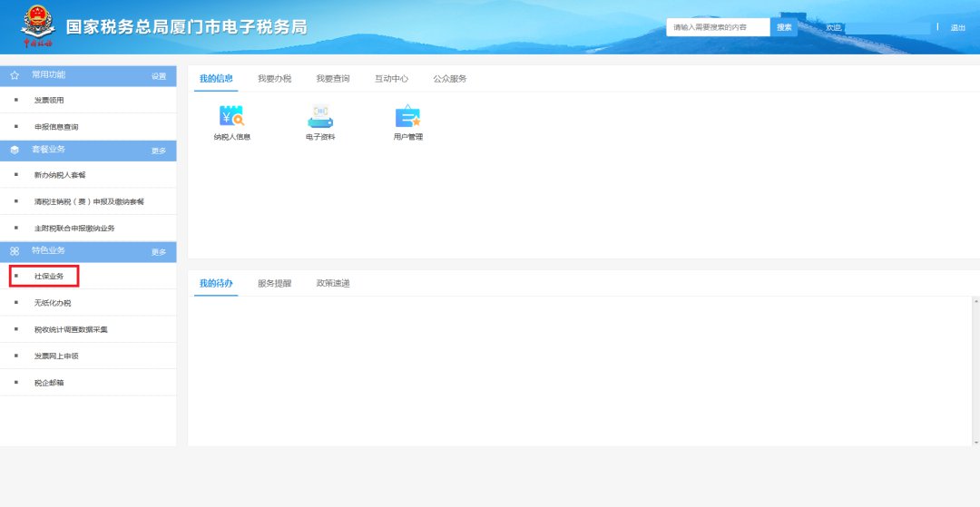Switch to the 我要办税 tab
Image resolution: width=980 pixels, height=507 pixels.
[x=274, y=79]
